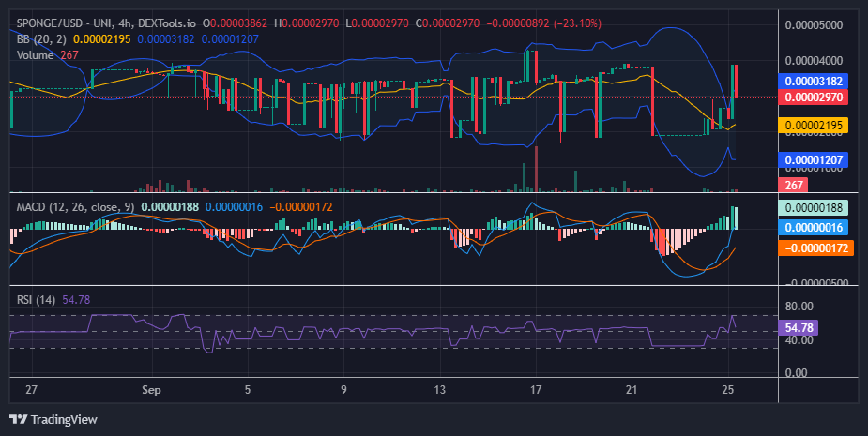Screen dimensions: 868x436
Task: Click the 0.00 RSI axis label
Action: coord(796,372)
